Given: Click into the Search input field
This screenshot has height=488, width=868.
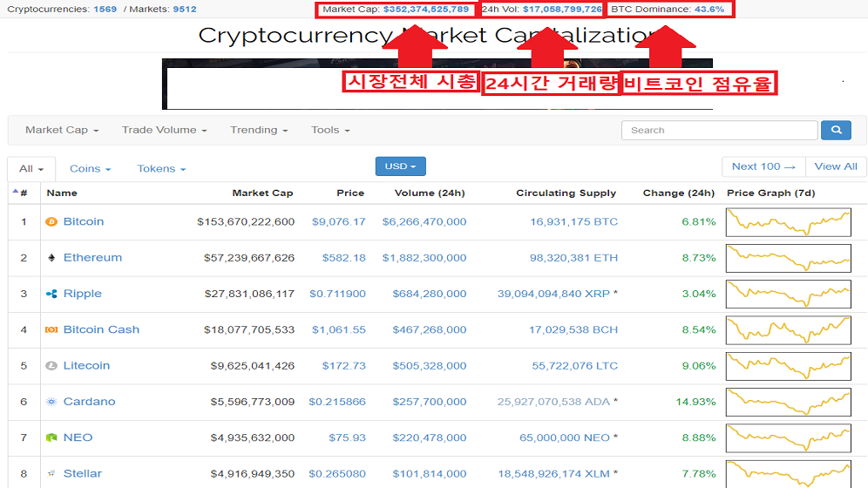Looking at the screenshot, I should pos(719,130).
